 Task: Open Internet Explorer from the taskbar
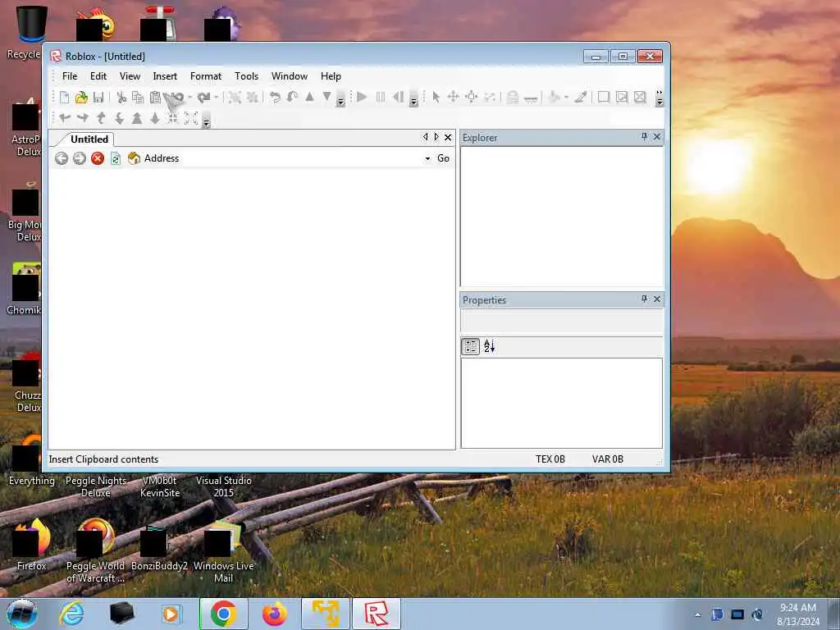tap(72, 614)
